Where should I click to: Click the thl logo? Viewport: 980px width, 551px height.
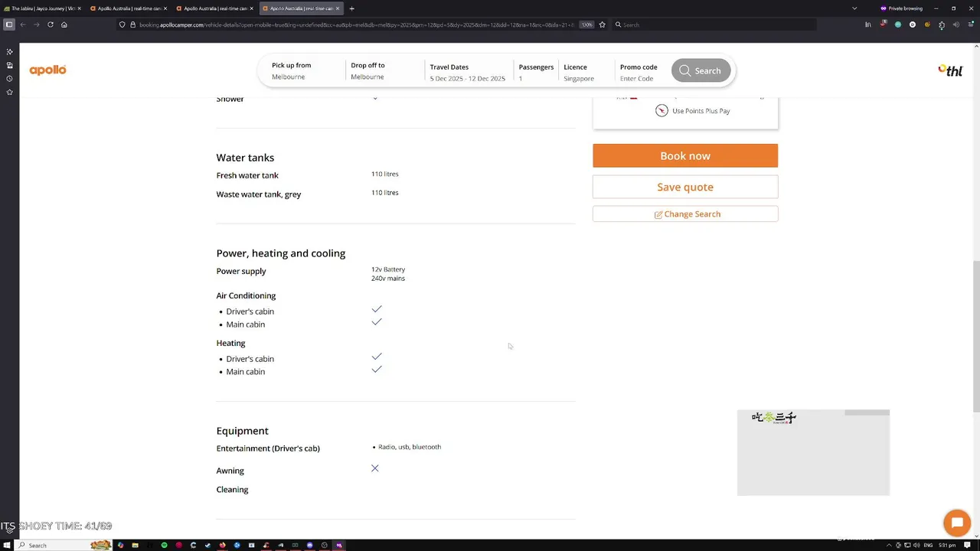click(950, 70)
